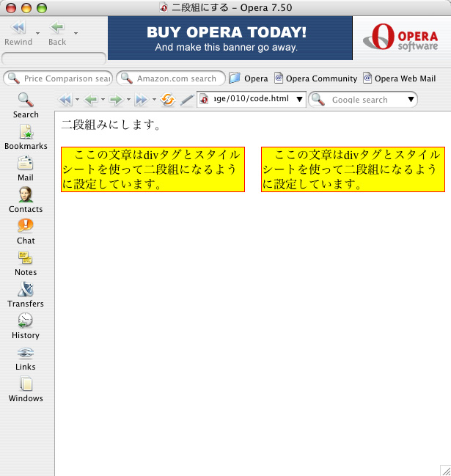Zoom the window with green button
The width and height of the screenshot is (451, 476).
42,8
